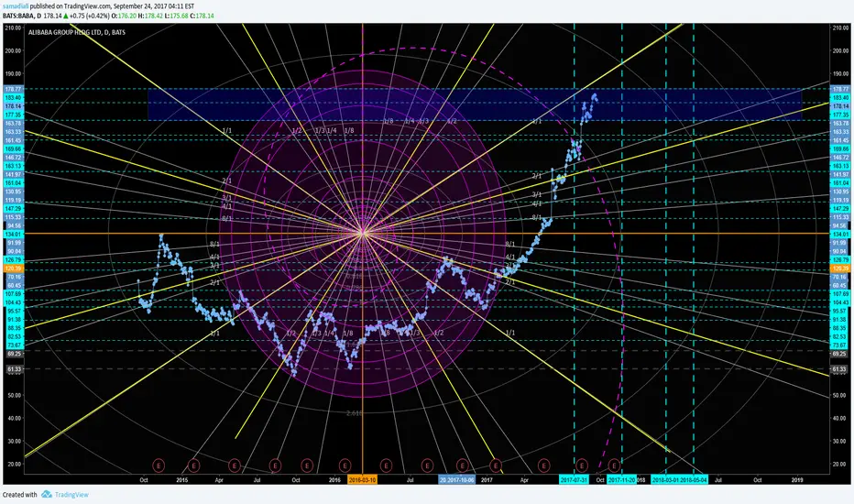854x504 pixels.
Task: Click the 2015 year label on time axis
Action: pos(182,480)
